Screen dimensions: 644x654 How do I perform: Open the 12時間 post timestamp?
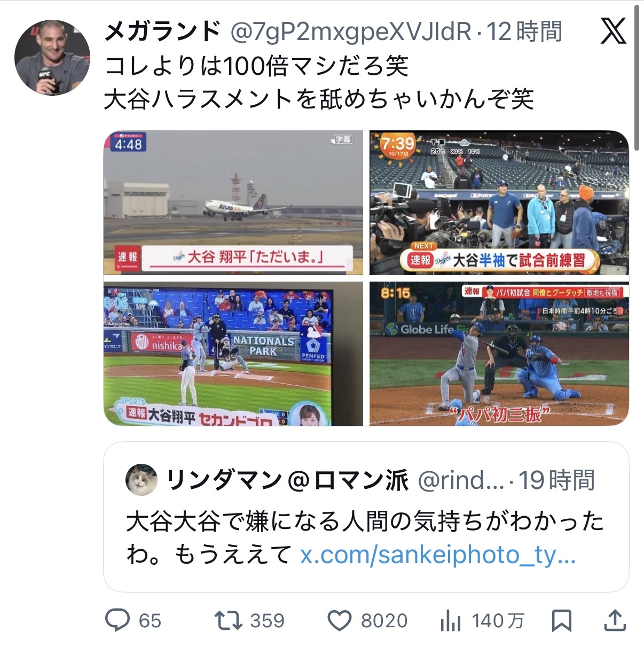(524, 32)
